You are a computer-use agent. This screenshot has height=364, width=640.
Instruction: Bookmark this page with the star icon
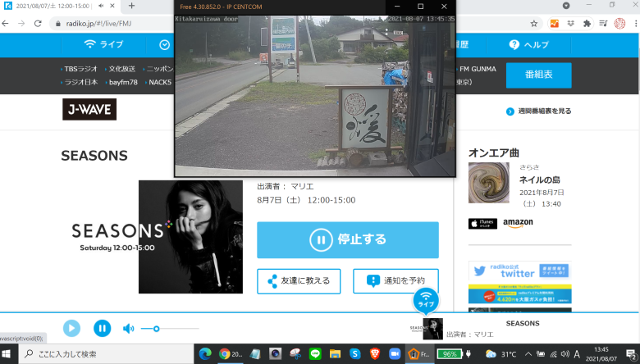click(x=534, y=24)
